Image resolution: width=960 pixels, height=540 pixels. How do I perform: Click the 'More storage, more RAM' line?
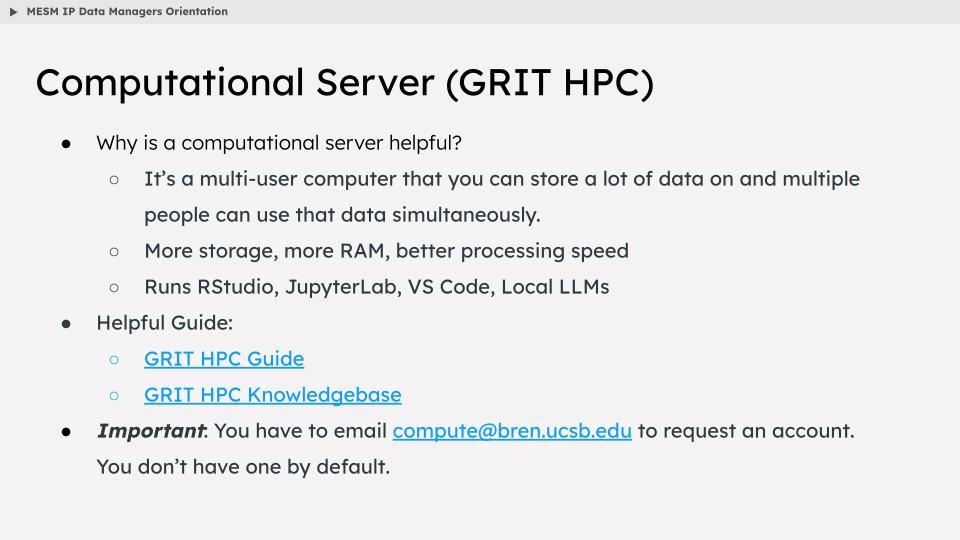pos(386,251)
